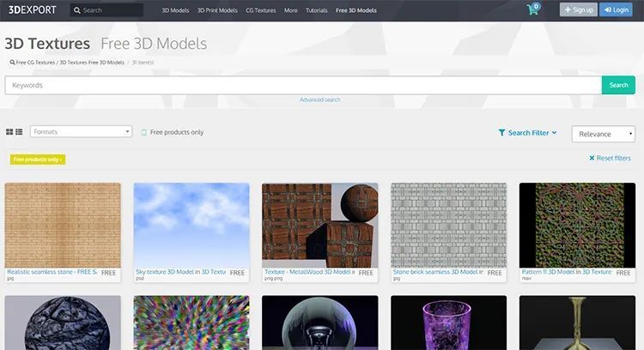The height and width of the screenshot is (350, 644).
Task: Click FREE price label on Sky texture
Action: [237, 273]
